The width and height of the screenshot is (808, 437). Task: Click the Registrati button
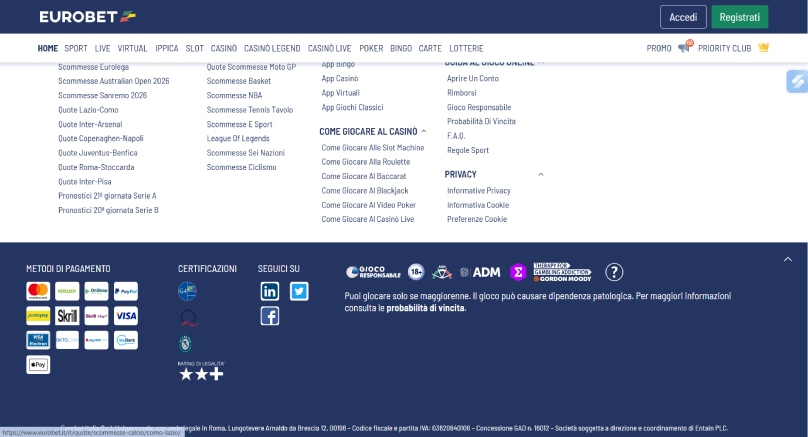click(739, 17)
